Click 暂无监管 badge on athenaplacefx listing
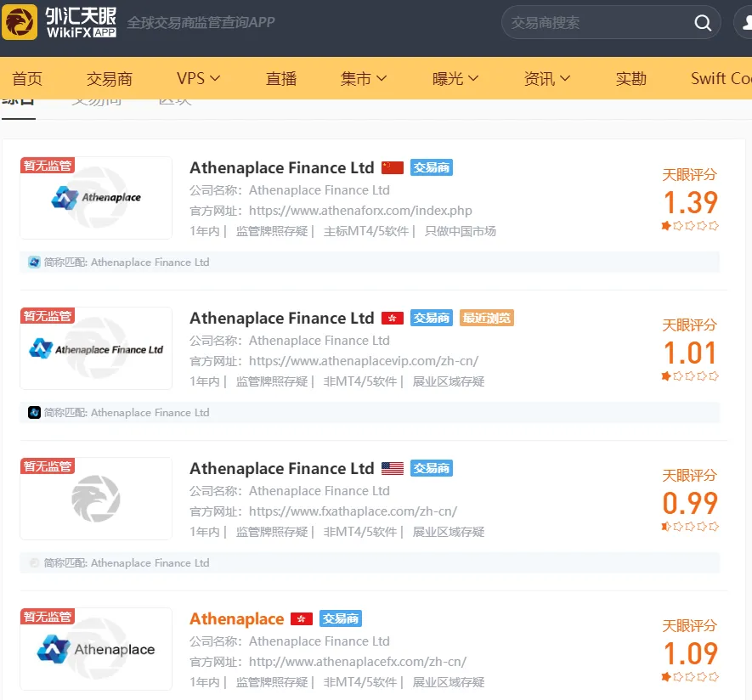This screenshot has width=752, height=700. (x=47, y=617)
